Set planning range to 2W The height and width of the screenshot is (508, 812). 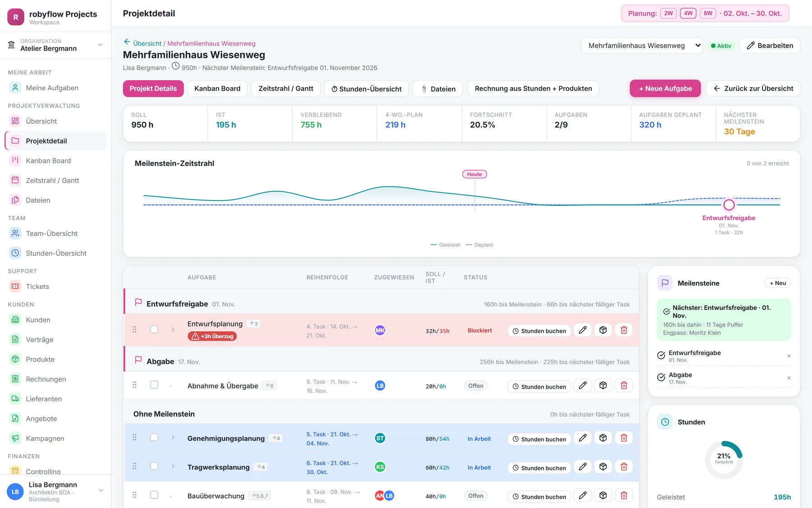(x=669, y=14)
